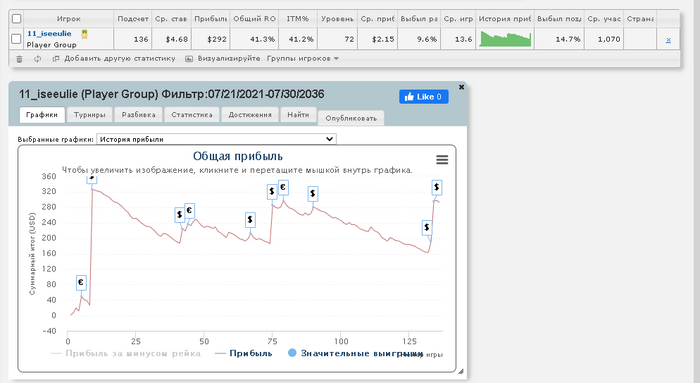Viewport: 700px width, 383px height.
Task: Click the 41.3% total ROI cell
Action: pos(254,39)
